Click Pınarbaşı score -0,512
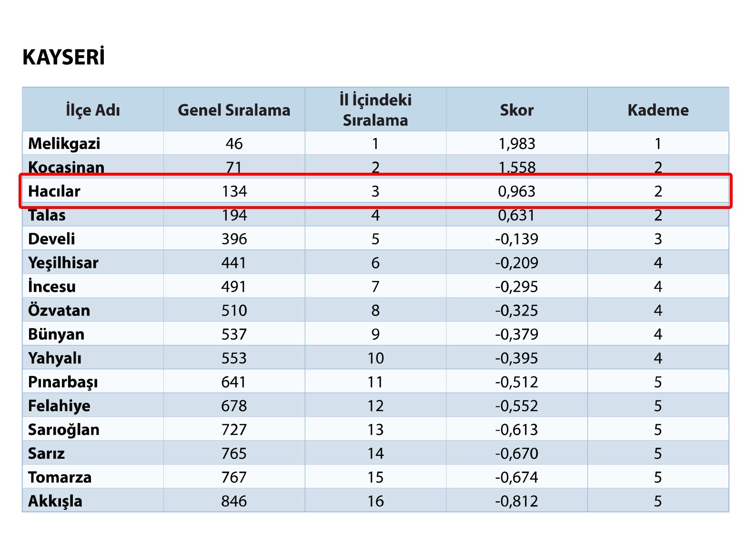Screen dimensions: 756x535 (517, 382)
